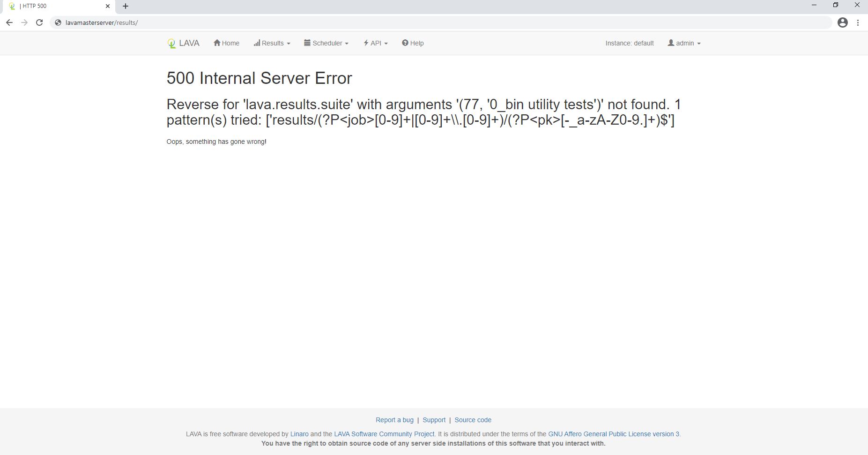Expand the admin user menu

684,43
